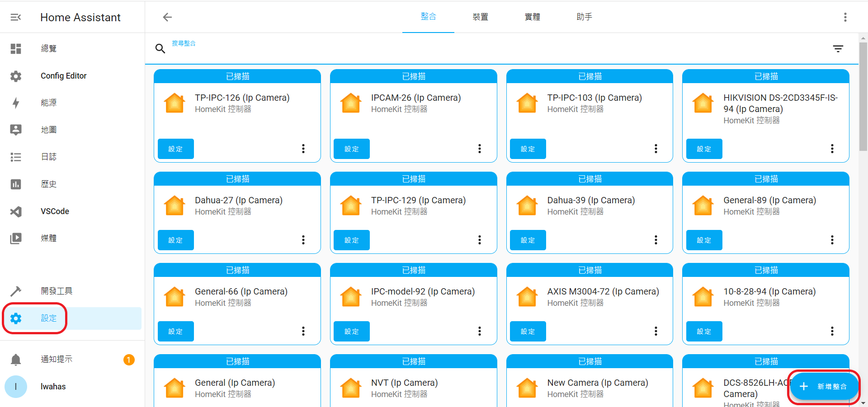
Task: Open the top-right overflow menu
Action: click(x=845, y=17)
